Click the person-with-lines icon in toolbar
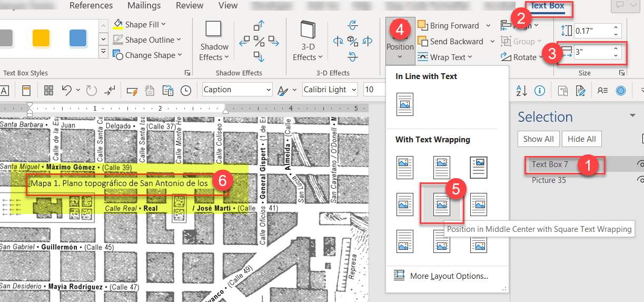The width and height of the screenshot is (644, 302). (x=603, y=90)
